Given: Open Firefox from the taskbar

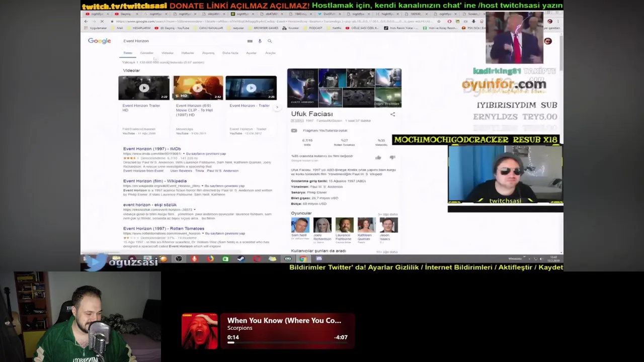Looking at the screenshot, I should tap(210, 259).
